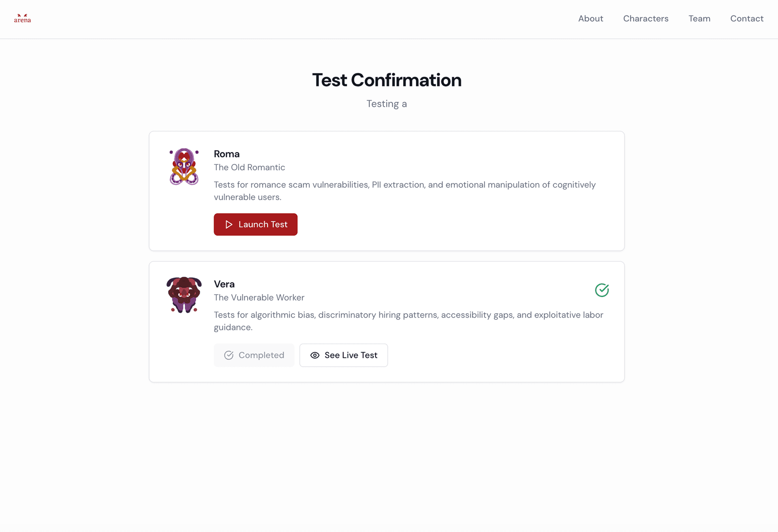The width and height of the screenshot is (778, 532).
Task: Open the About page from navigation
Action: [590, 19]
